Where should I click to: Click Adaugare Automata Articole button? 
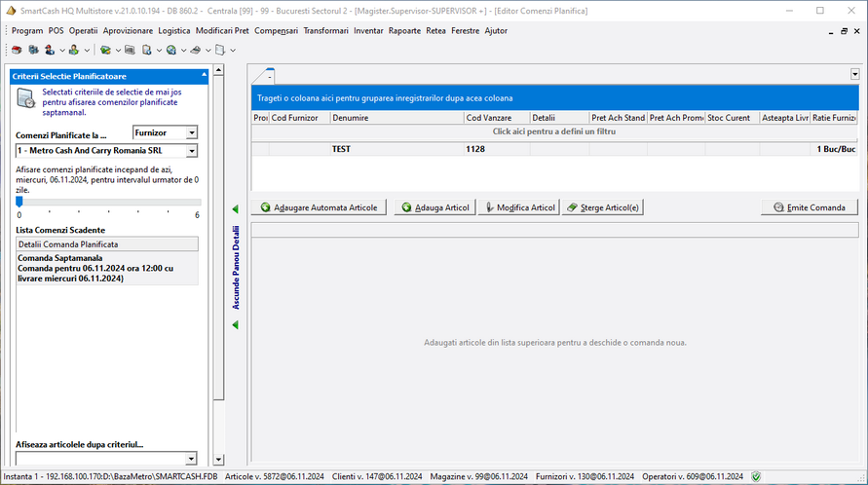click(x=319, y=207)
